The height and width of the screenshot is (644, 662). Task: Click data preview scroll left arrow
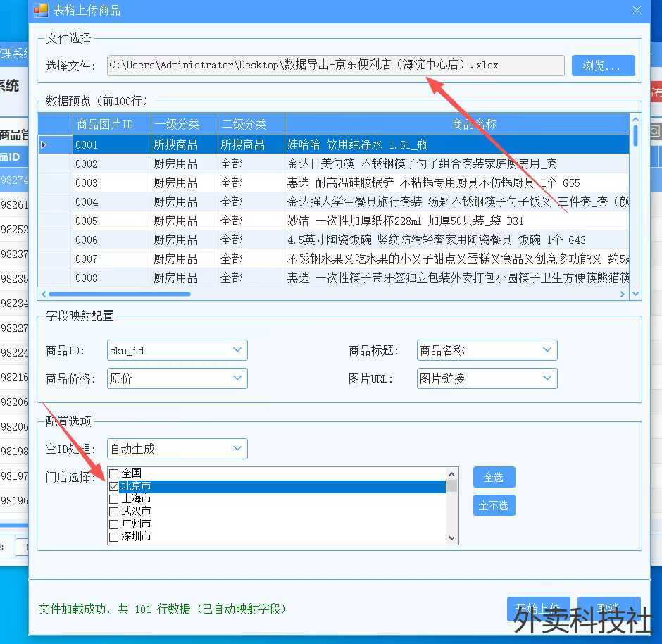tap(44, 294)
